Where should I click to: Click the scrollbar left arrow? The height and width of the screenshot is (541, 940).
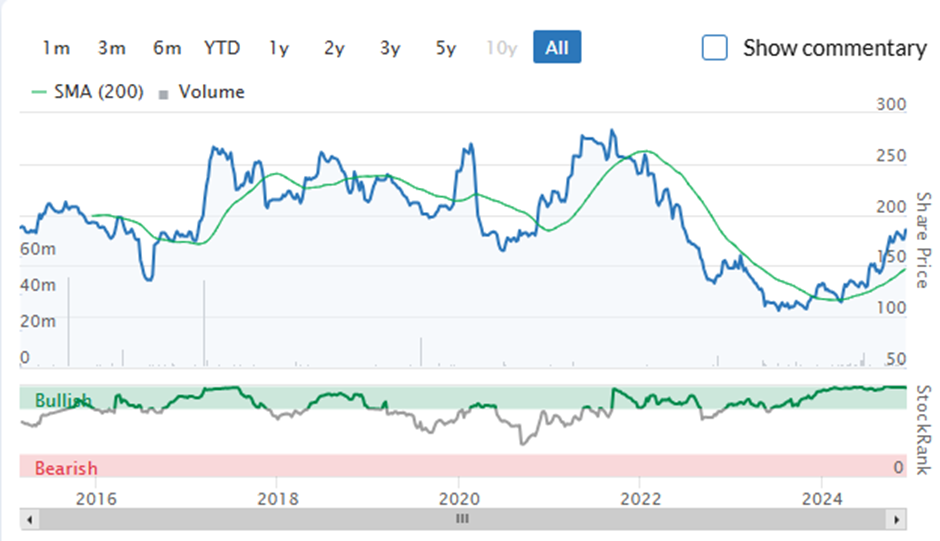click(x=29, y=519)
